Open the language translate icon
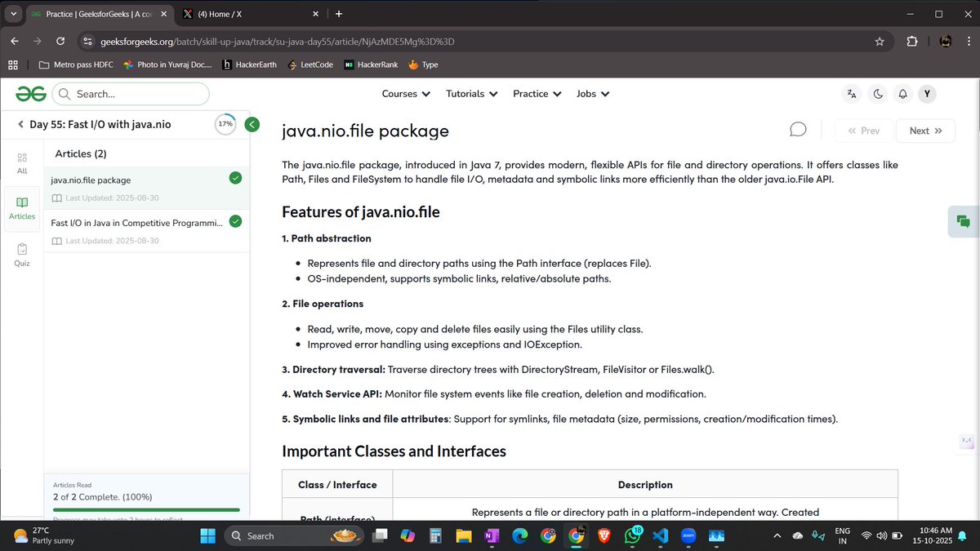 852,94
